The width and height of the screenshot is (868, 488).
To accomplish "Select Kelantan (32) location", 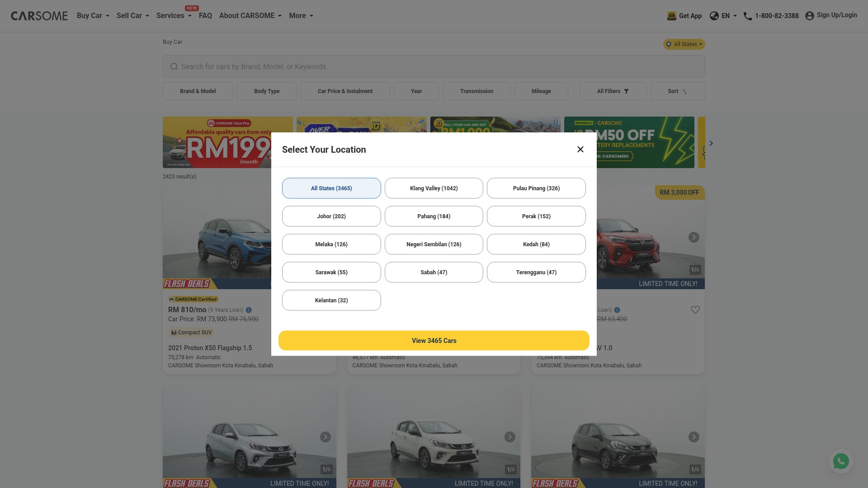I will click(x=331, y=300).
